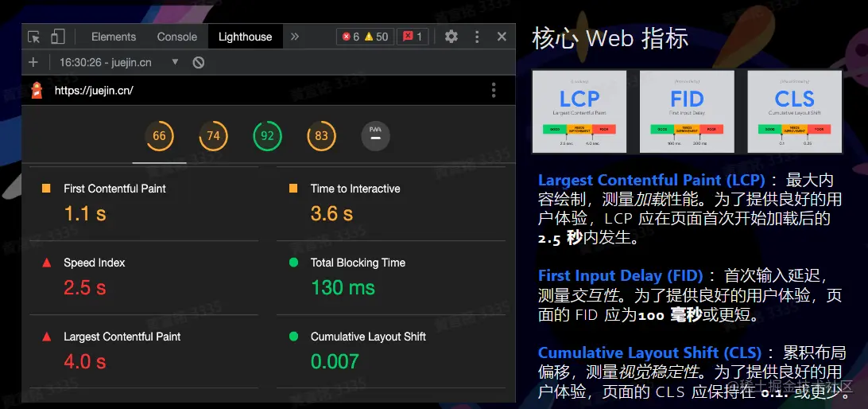Click the 1.1 s value
The width and height of the screenshot is (868, 409).
85,214
